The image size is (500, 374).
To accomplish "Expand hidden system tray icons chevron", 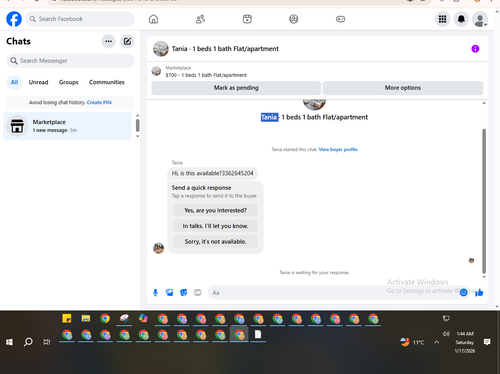I will click(437, 342).
